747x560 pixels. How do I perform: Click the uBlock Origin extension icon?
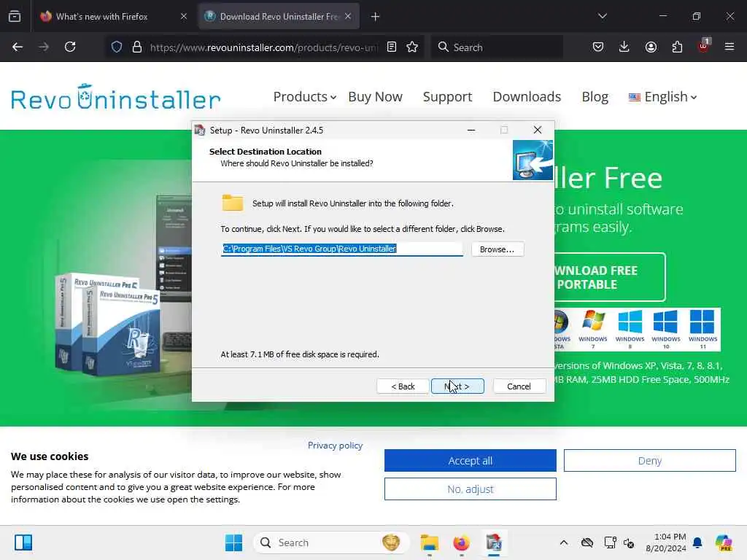pyautogui.click(x=703, y=46)
